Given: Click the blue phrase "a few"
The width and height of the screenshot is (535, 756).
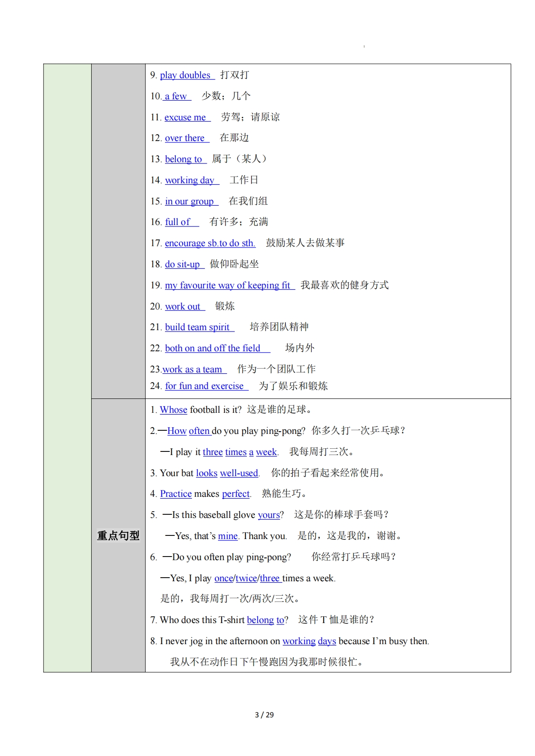Looking at the screenshot, I should pyautogui.click(x=175, y=96).
